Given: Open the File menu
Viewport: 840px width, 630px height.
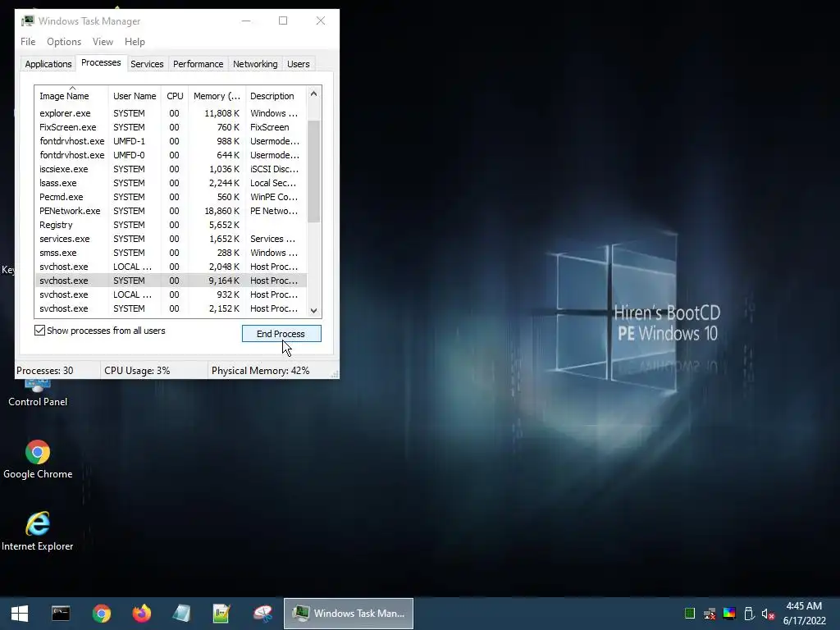Looking at the screenshot, I should 28,42.
